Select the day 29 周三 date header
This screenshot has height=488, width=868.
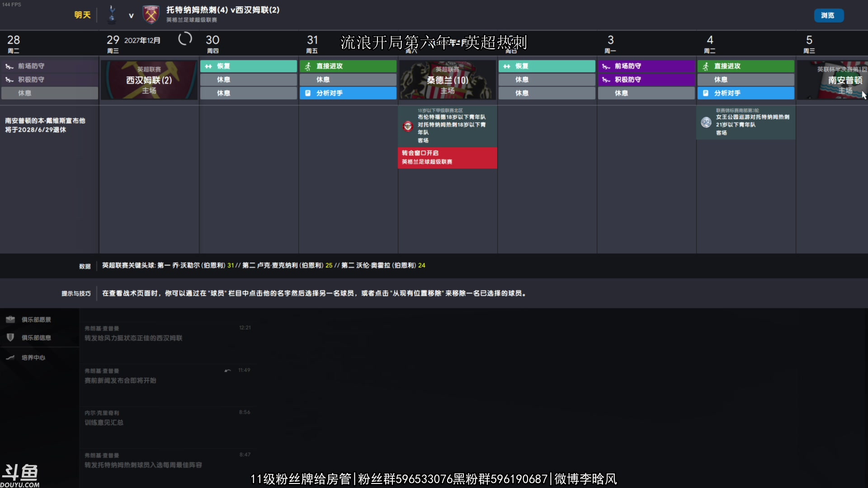click(x=113, y=44)
